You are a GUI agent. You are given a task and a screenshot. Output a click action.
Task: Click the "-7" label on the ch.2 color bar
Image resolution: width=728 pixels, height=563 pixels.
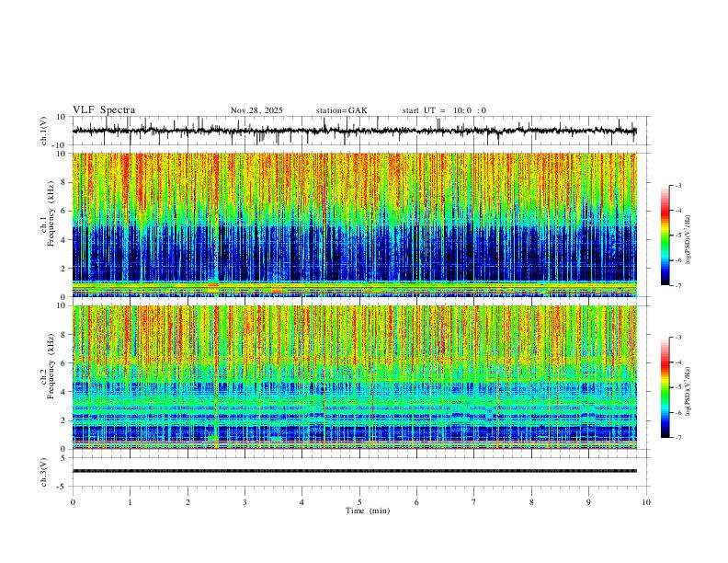pyautogui.click(x=677, y=438)
